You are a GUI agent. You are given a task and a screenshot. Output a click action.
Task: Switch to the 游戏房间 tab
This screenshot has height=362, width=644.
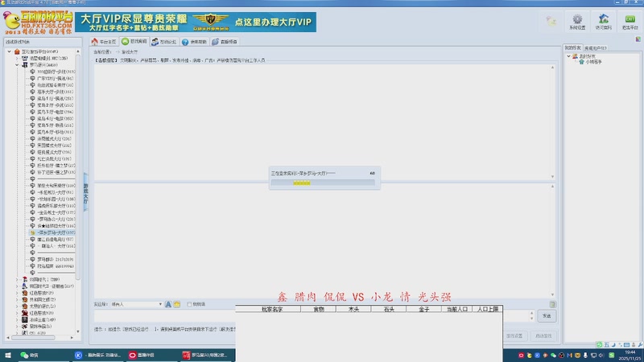click(x=134, y=42)
